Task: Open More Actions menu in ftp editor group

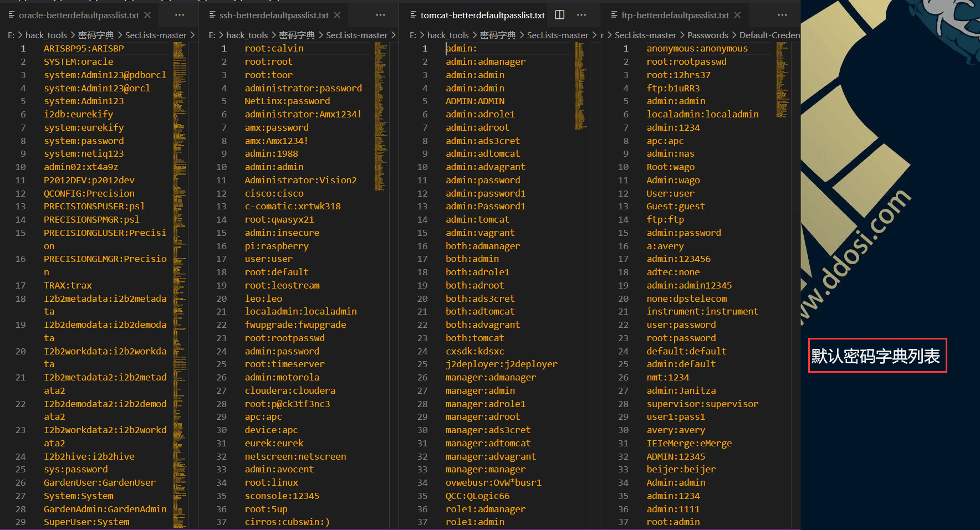Action: point(782,15)
